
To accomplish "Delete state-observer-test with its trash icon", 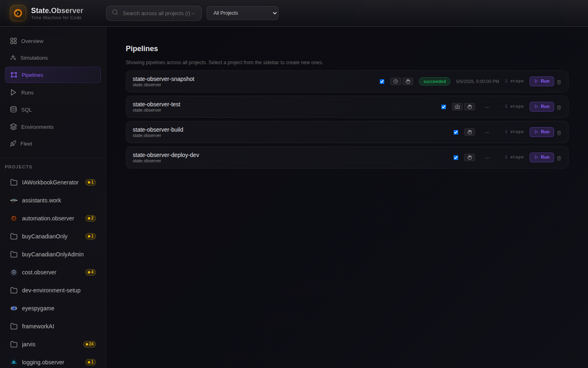I will pyautogui.click(x=559, y=108).
